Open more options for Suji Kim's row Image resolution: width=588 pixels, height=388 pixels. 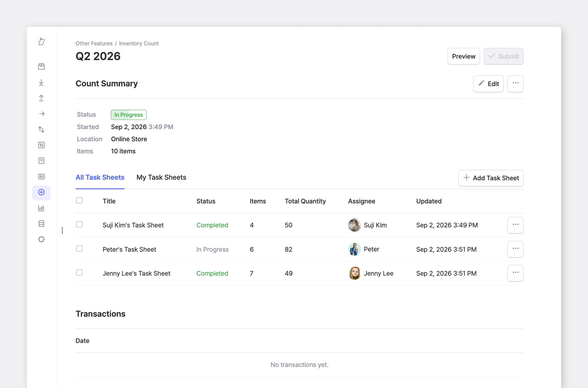[x=515, y=225]
